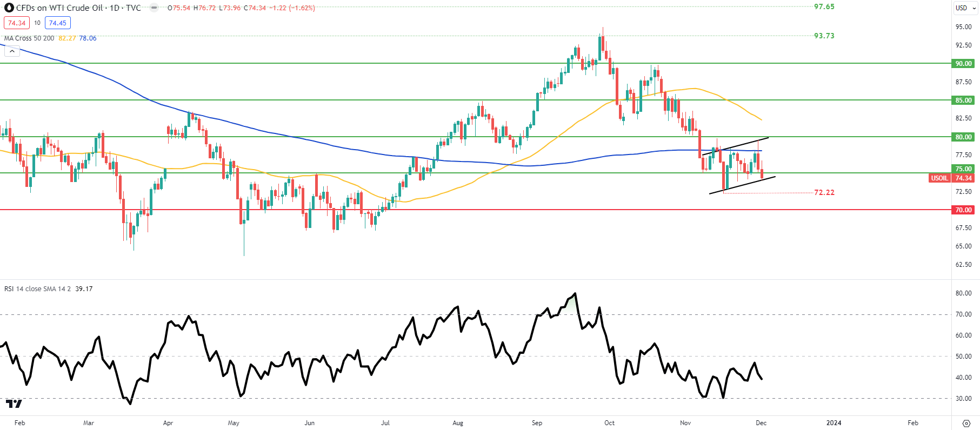Click the 200 MA value 78.06

(x=88, y=38)
